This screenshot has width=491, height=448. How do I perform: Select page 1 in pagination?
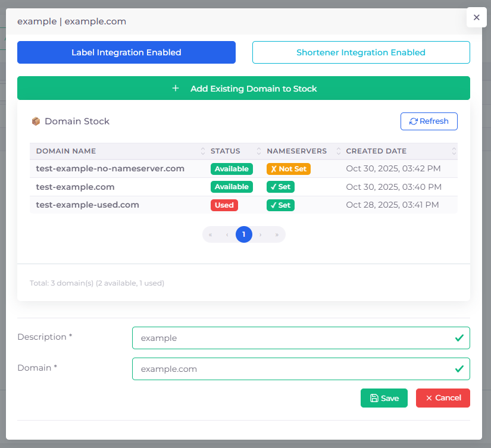coord(243,234)
